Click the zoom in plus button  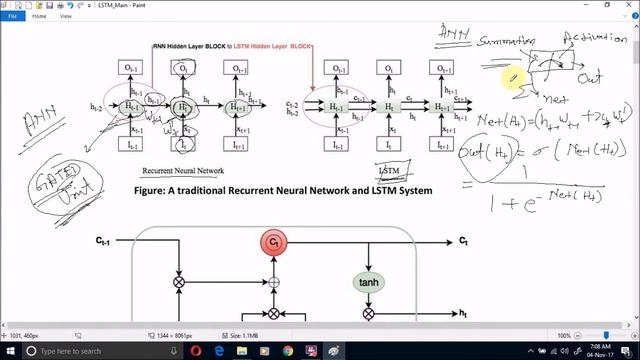[x=635, y=336]
